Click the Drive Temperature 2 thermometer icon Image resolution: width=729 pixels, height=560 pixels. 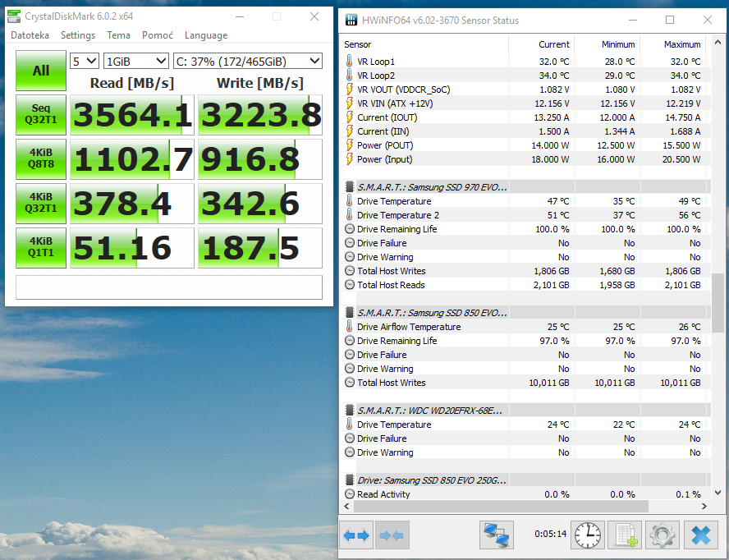click(350, 215)
